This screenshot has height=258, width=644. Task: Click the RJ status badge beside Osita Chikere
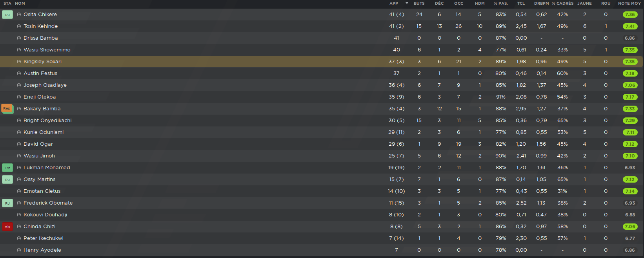tap(7, 15)
